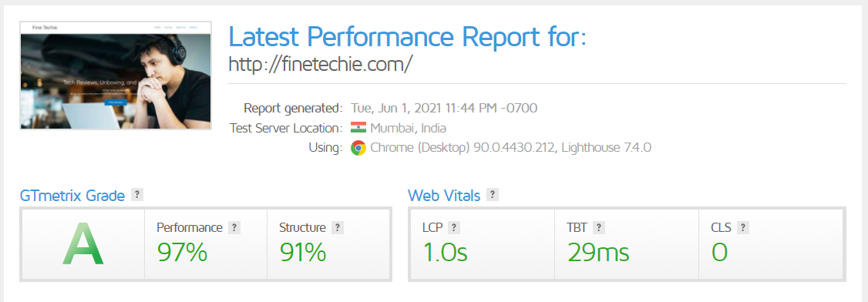
Task: Click the Latest Performance Report for heading
Action: point(407,36)
